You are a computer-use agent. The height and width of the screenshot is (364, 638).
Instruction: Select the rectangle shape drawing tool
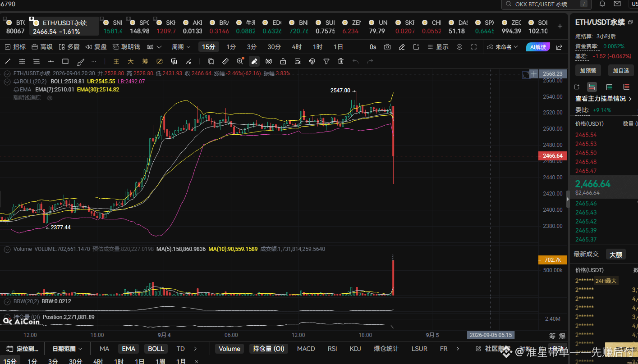[x=65, y=61]
